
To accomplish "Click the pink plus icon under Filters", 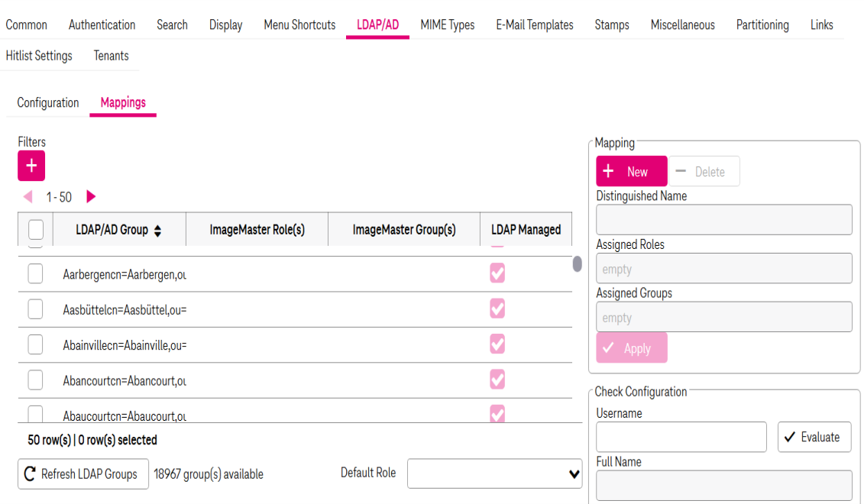I will coord(31,166).
